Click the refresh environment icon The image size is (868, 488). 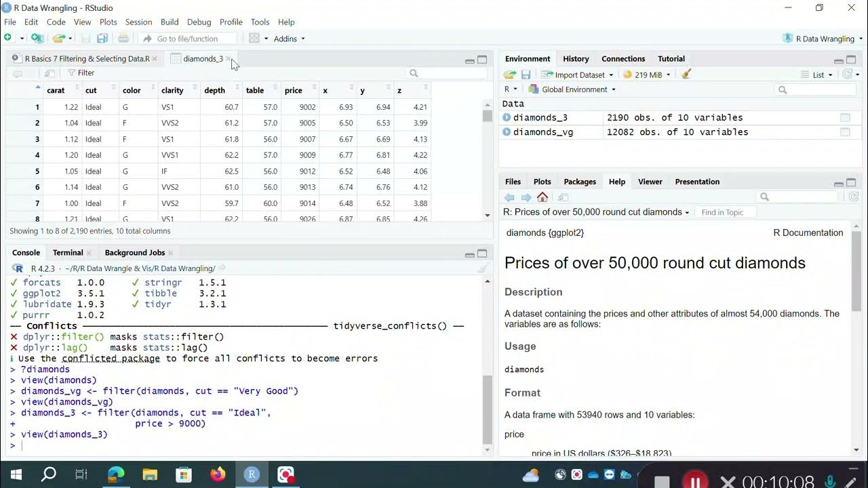point(848,75)
